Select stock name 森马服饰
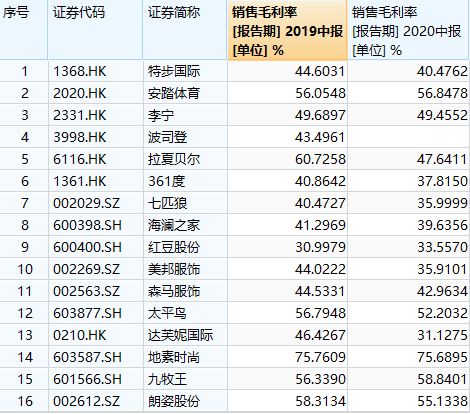This screenshot has height=414, width=470. [x=174, y=291]
